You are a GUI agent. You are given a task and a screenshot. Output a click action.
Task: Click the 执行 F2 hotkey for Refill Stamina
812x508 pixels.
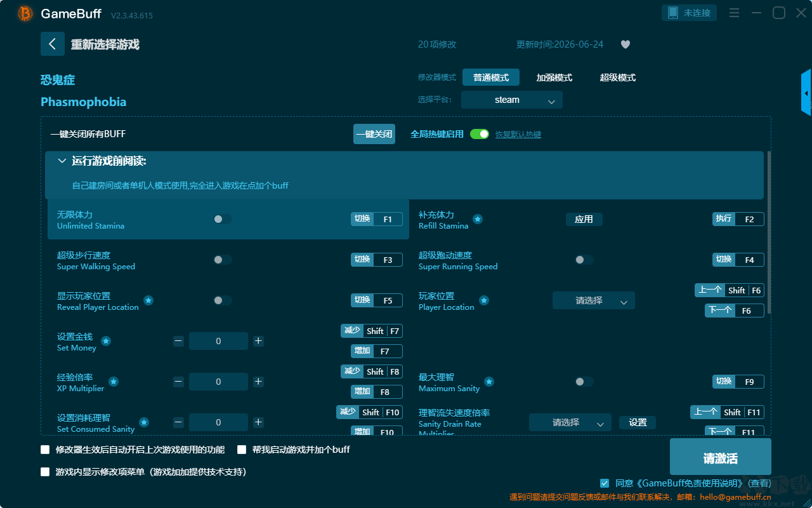(x=738, y=219)
